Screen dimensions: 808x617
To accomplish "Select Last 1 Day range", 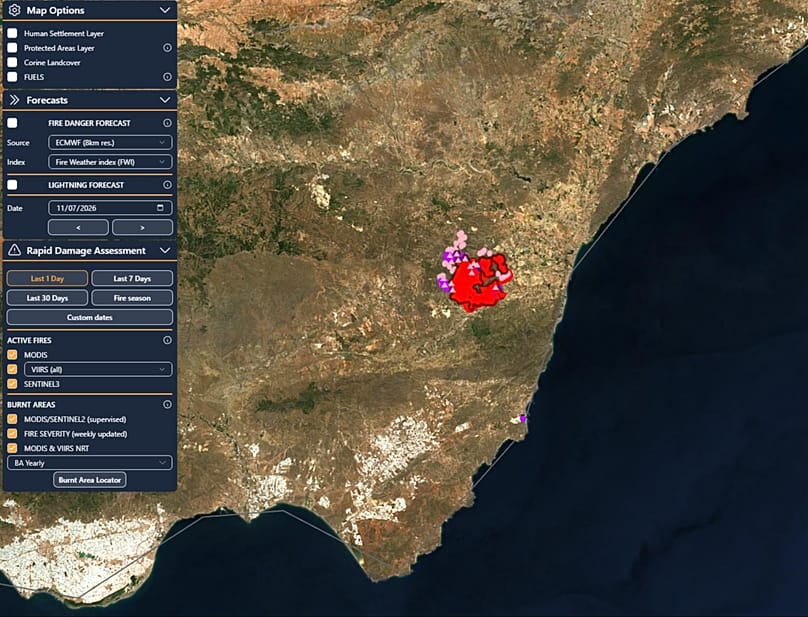I will (x=47, y=278).
